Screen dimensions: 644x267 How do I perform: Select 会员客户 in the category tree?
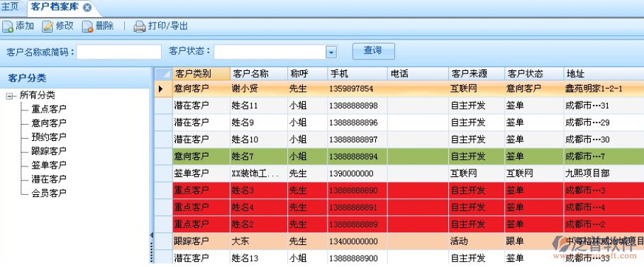(x=49, y=193)
